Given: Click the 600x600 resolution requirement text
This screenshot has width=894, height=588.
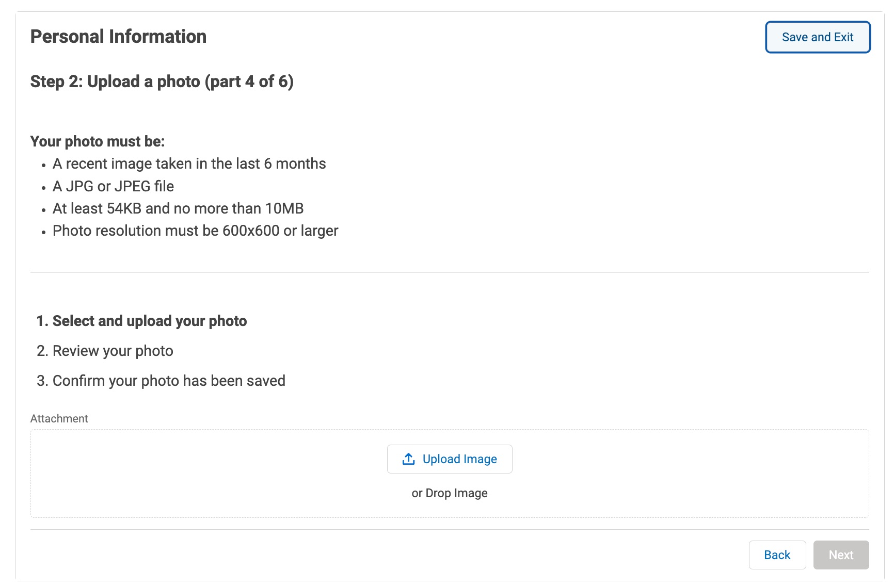Looking at the screenshot, I should (x=195, y=231).
